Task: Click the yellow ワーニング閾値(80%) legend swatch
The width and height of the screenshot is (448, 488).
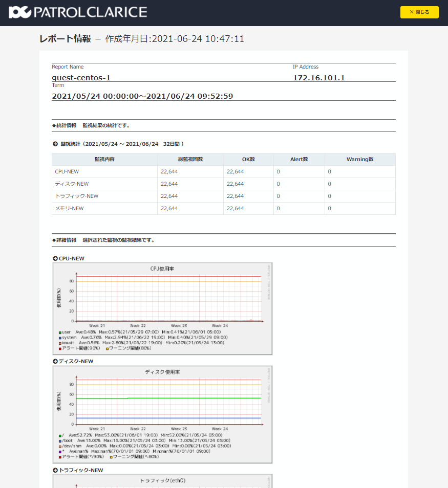Action: [107, 348]
